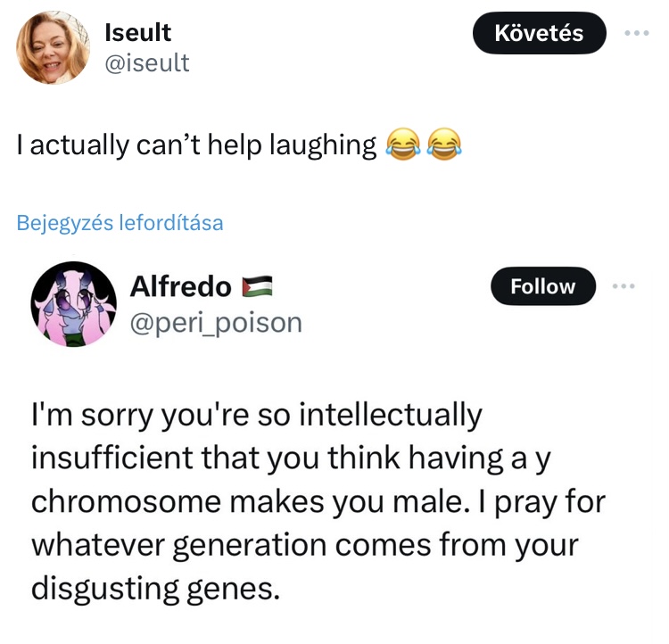Open the Iseult display name link
Viewport: 669px width, 644px height.
click(x=138, y=33)
